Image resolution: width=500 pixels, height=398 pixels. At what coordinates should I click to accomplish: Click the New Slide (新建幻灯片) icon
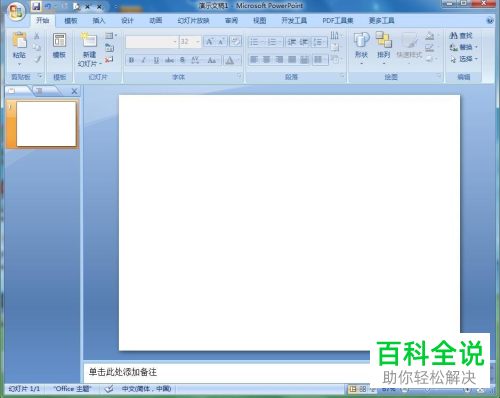coord(89,40)
